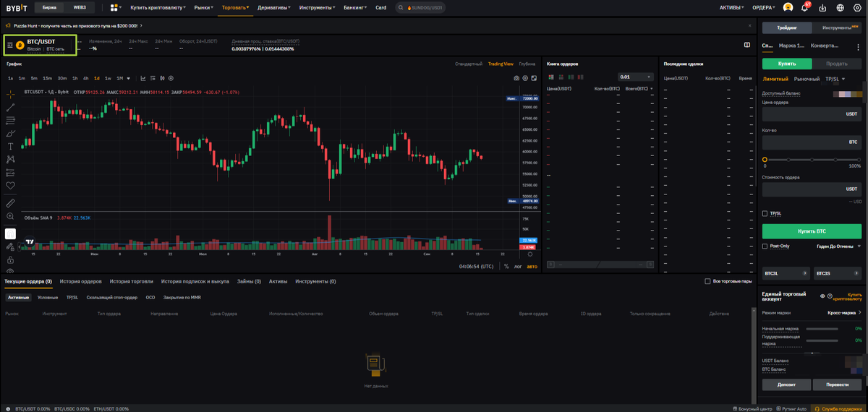Open the BTC/USDT pair selector
868x412 pixels.
pyautogui.click(x=40, y=45)
